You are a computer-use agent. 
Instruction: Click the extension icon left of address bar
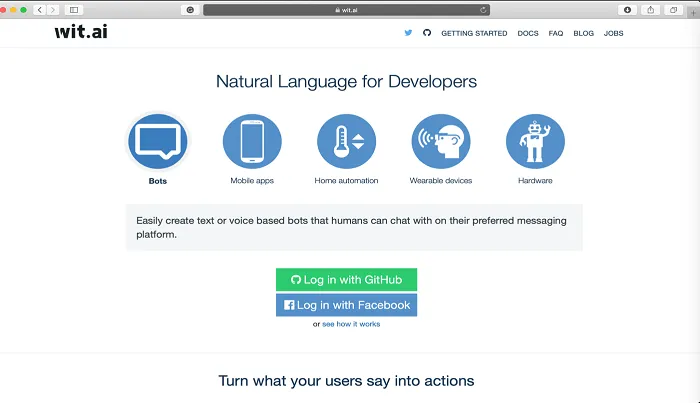[190, 10]
